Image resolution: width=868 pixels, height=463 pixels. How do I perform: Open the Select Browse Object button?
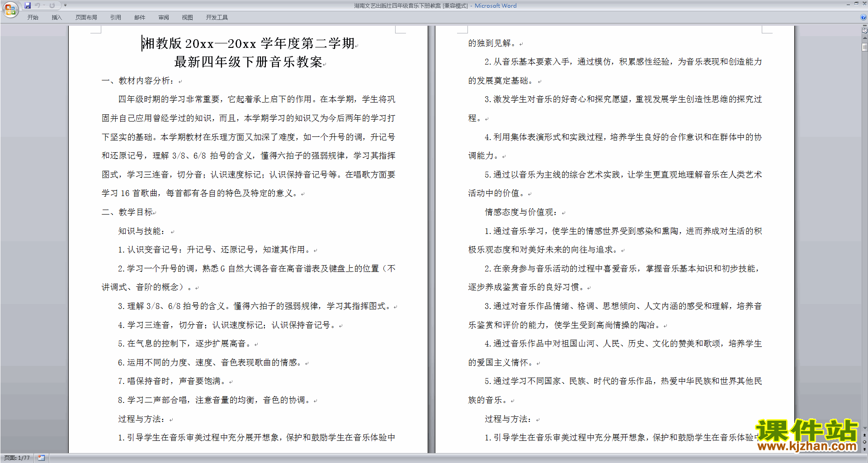864,442
